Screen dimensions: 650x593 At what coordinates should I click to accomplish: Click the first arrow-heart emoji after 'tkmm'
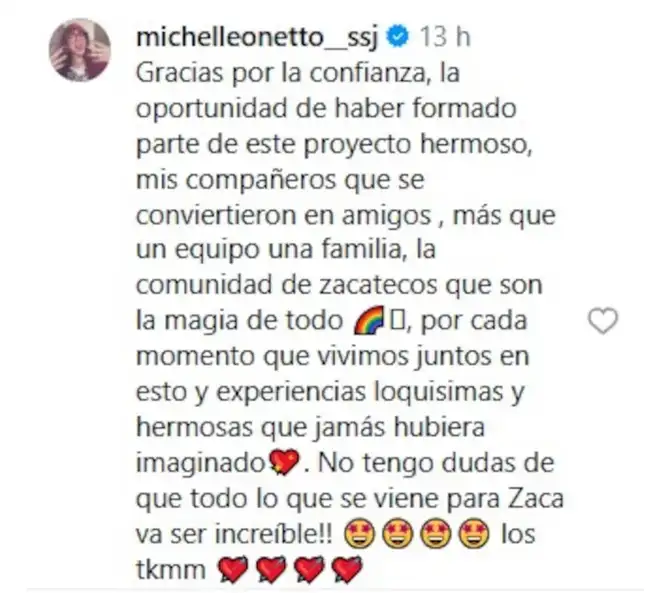click(233, 569)
